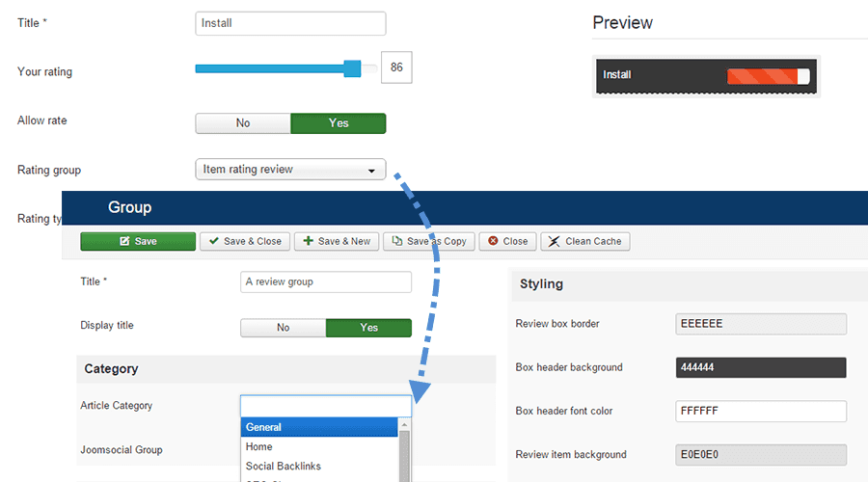Click the Article Category search field
This screenshot has height=482, width=868.
(x=326, y=406)
